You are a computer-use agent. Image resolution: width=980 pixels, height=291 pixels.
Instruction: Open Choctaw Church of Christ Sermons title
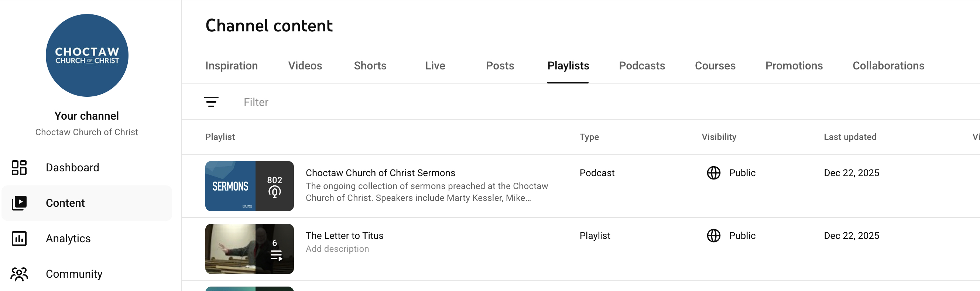(x=380, y=173)
